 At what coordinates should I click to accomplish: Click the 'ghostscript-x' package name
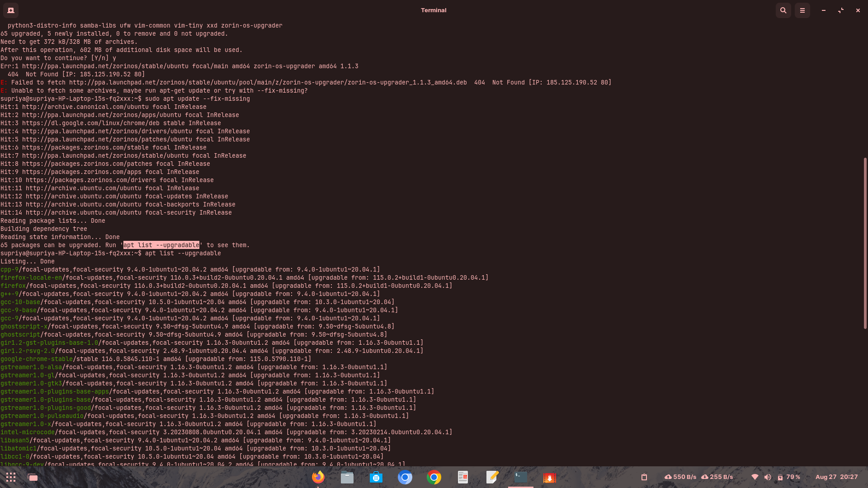(24, 327)
